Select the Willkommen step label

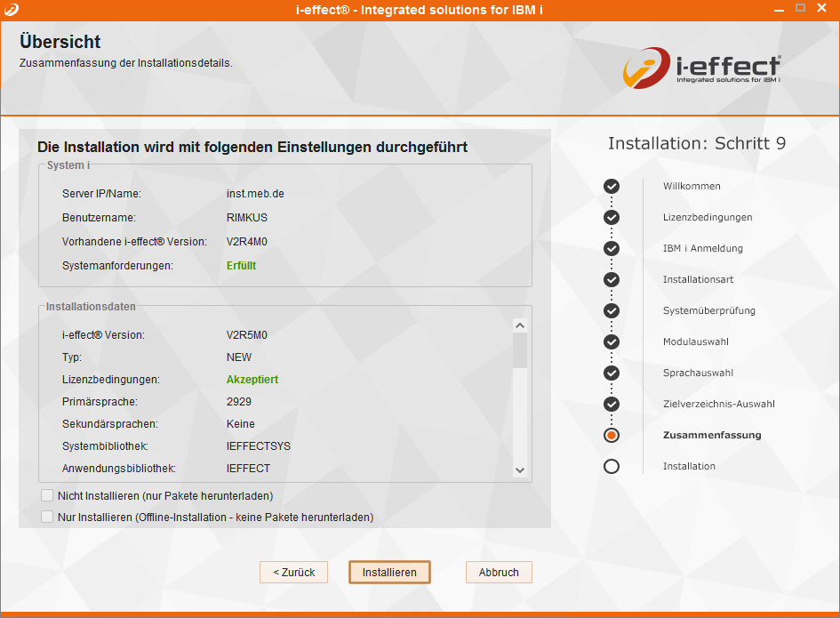(692, 186)
